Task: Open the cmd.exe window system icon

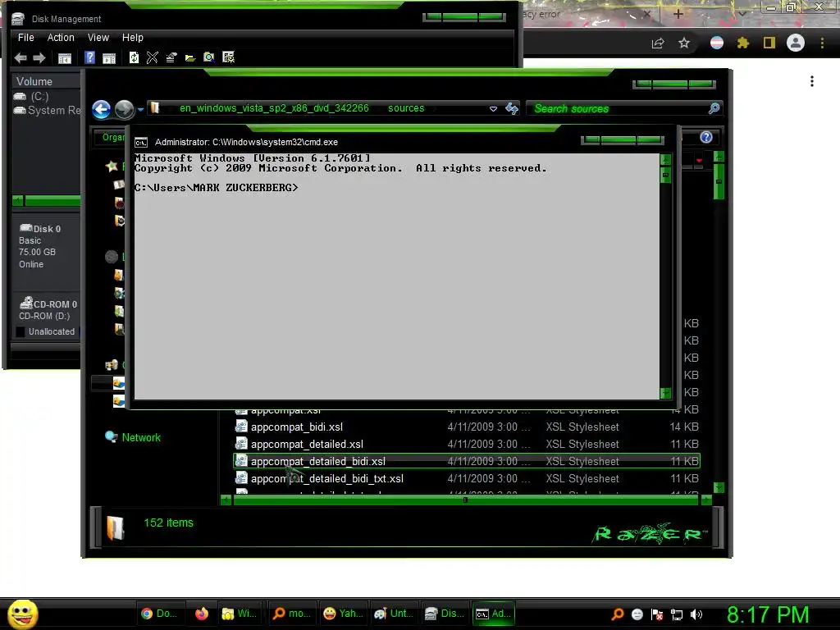Action: pyautogui.click(x=141, y=143)
